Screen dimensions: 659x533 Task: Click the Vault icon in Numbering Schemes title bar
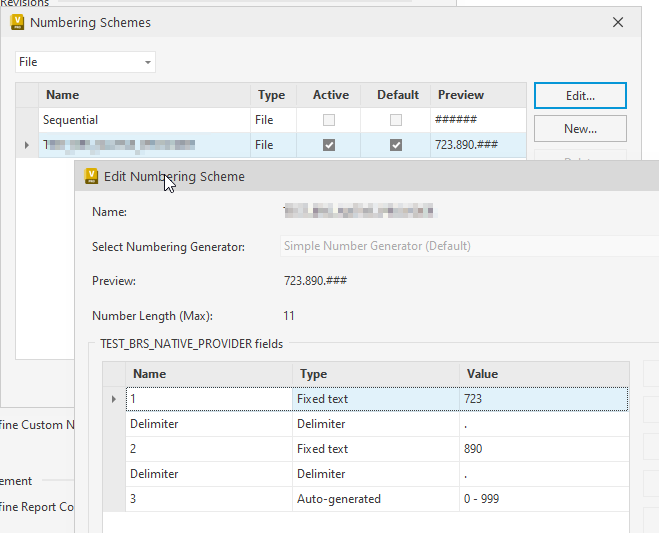[17, 21]
